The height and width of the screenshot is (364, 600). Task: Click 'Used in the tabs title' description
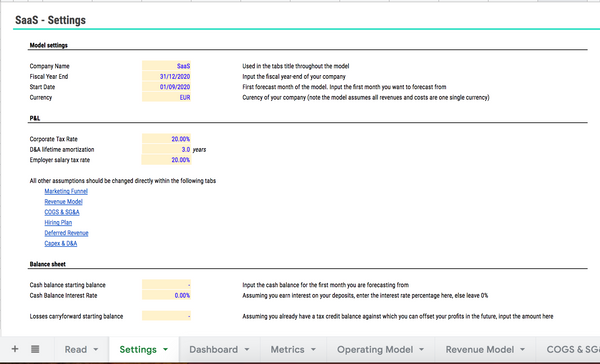[x=296, y=66]
